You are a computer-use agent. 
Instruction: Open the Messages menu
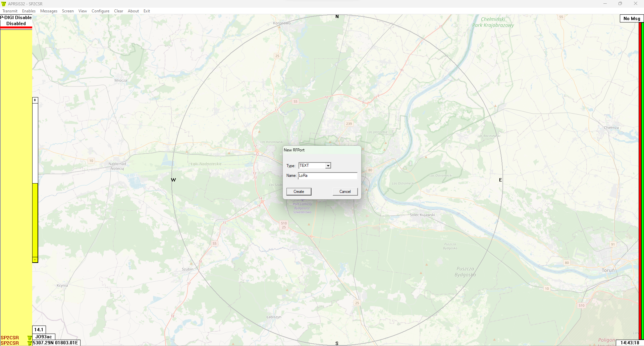coord(49,11)
